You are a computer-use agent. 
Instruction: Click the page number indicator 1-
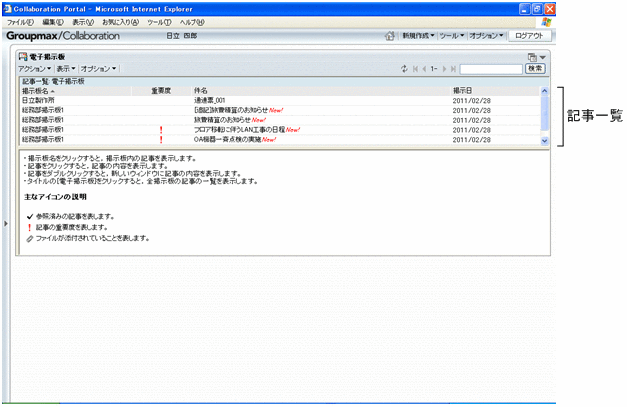(x=434, y=69)
